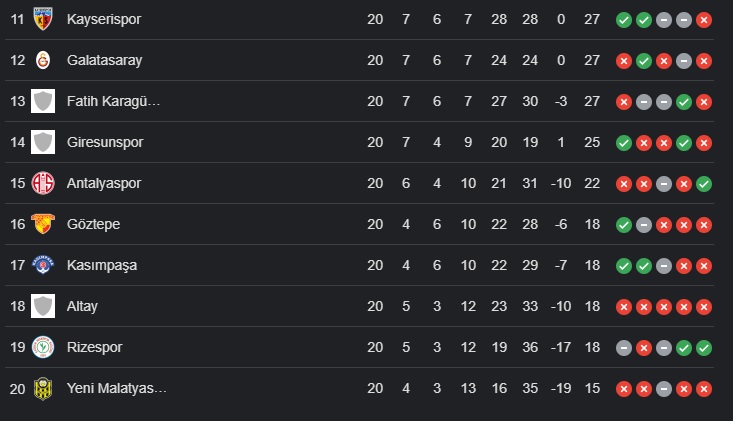Open the Yeni Malatyaspor team name
733x421 pixels.
116,388
